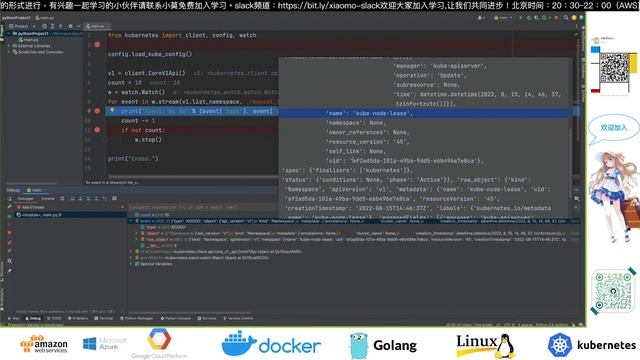
Task: Collapse the event variable node
Action: point(131,221)
